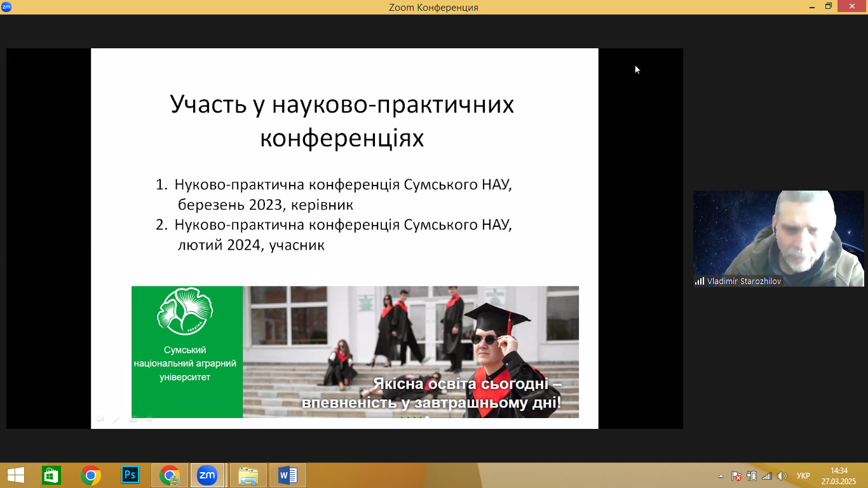This screenshot has height=488, width=868.
Task: Click the Zoom logo in title bar
Action: [x=6, y=7]
